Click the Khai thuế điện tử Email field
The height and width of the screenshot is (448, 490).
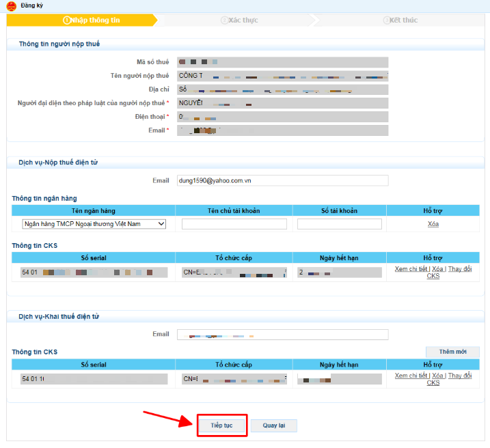[282, 335]
